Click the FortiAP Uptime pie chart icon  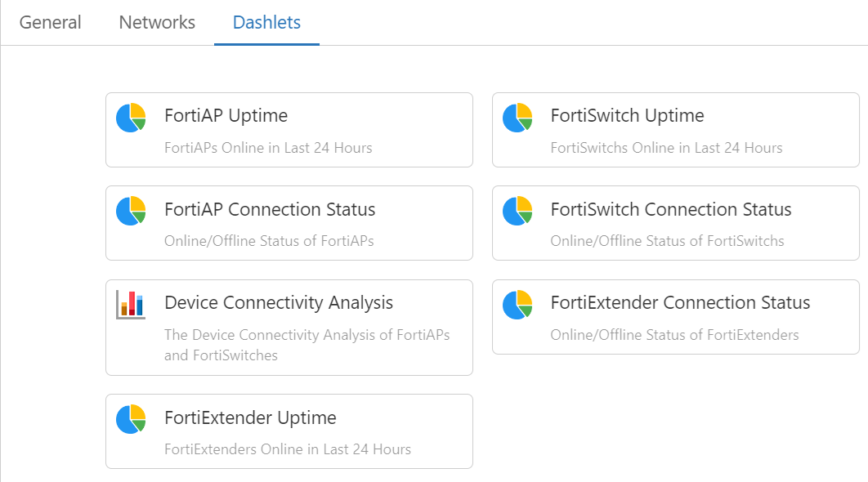[x=131, y=118]
